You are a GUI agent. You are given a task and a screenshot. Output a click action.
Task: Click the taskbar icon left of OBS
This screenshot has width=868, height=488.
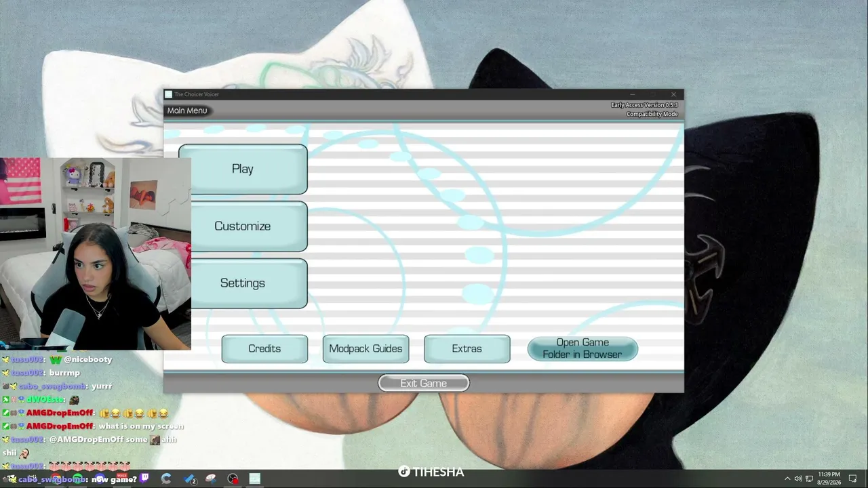pyautogui.click(x=211, y=479)
